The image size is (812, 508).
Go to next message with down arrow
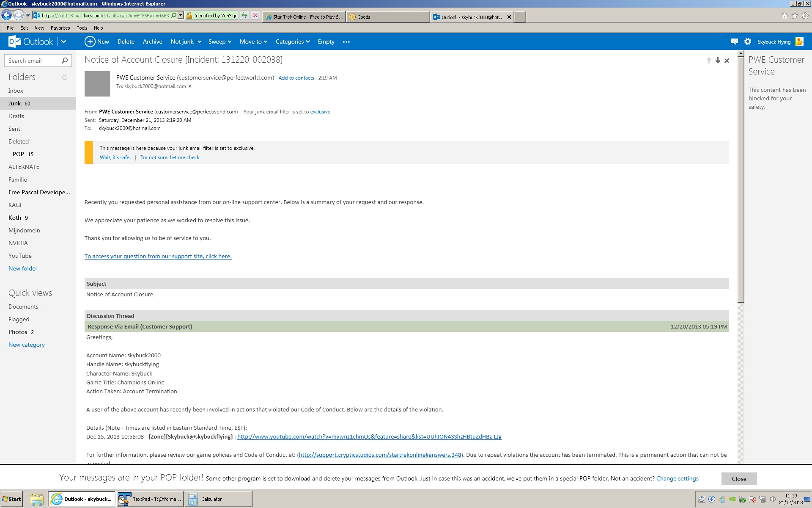(x=718, y=61)
